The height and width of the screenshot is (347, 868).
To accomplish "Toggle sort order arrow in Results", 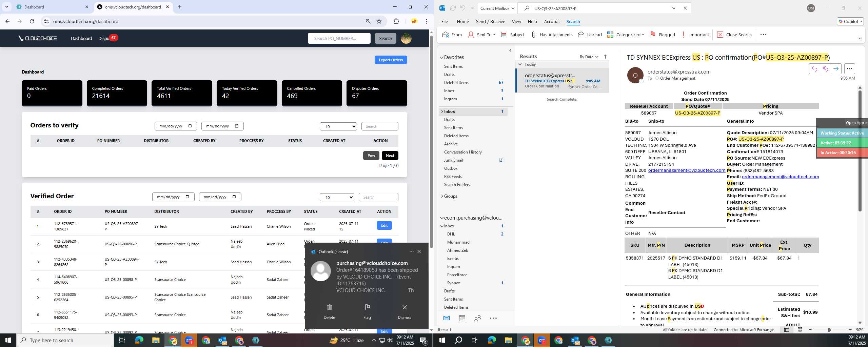I will pos(606,57).
